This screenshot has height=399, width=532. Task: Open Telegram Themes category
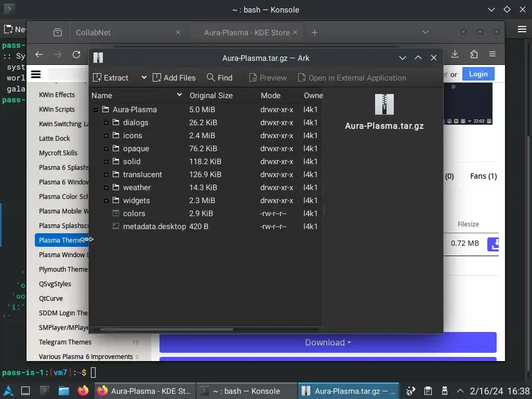[x=65, y=342]
